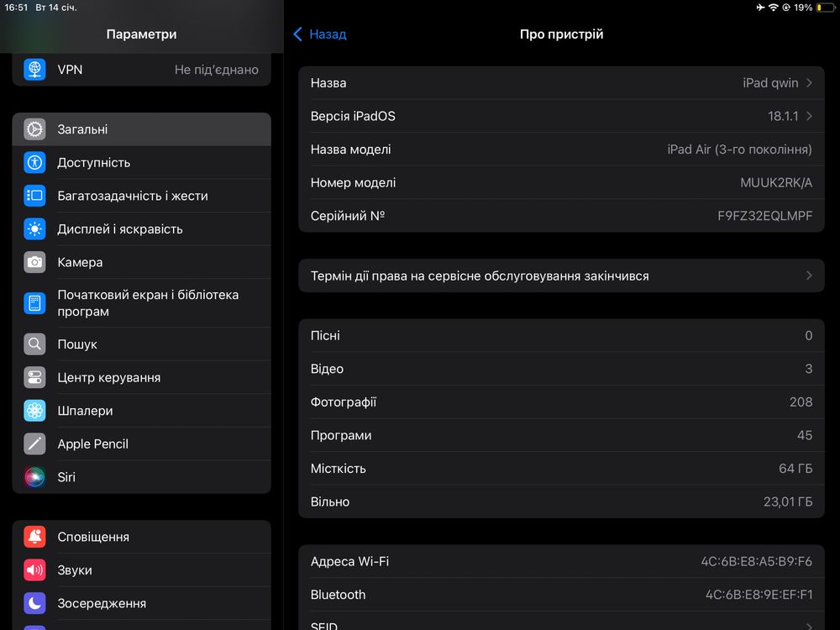This screenshot has height=630, width=840.
Task: Tap the VPN globe icon
Action: (x=34, y=69)
